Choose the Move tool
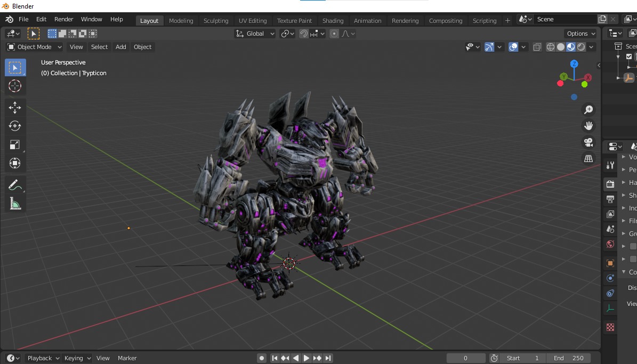 [x=15, y=107]
